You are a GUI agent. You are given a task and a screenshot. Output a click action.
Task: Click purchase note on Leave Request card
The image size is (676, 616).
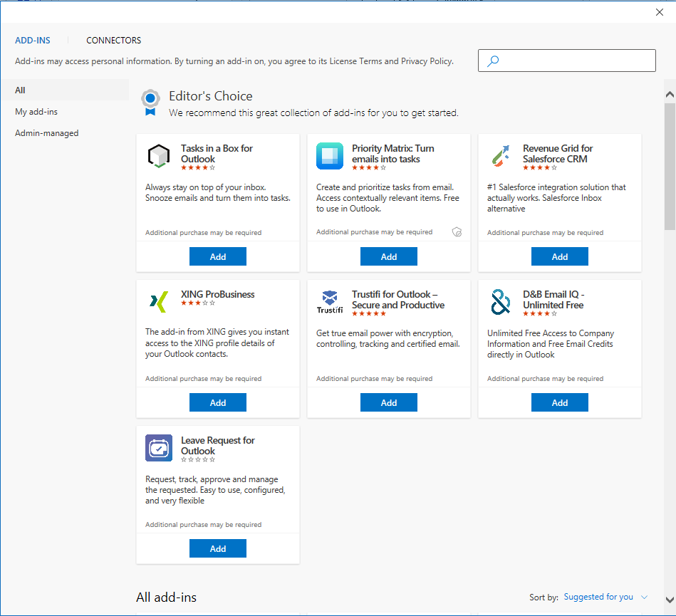204,525
